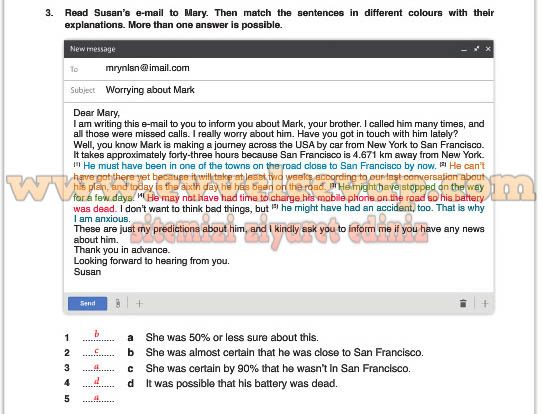Attach a file with the paperclip icon
Image resolution: width=542 pixels, height=414 pixels.
point(118,303)
